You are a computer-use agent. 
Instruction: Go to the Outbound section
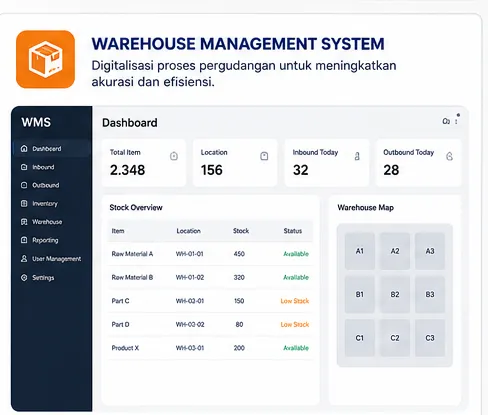pos(46,185)
